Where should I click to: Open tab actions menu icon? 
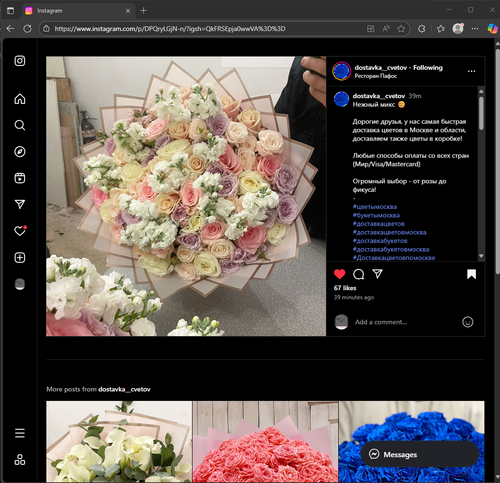pos(10,11)
